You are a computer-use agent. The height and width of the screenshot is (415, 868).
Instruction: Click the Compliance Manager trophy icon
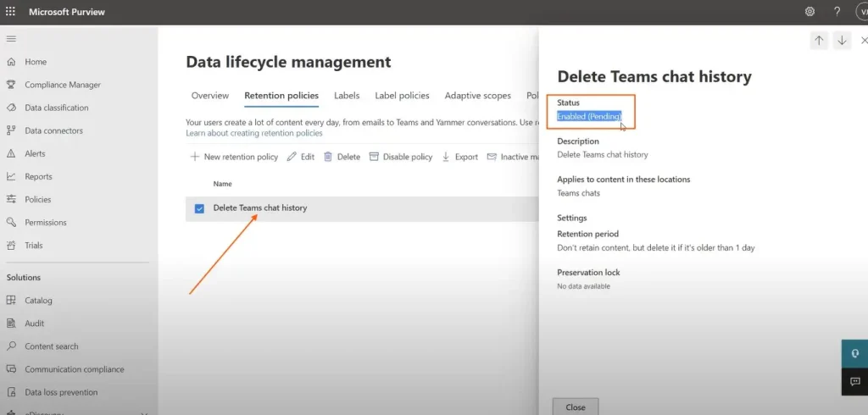click(x=11, y=85)
